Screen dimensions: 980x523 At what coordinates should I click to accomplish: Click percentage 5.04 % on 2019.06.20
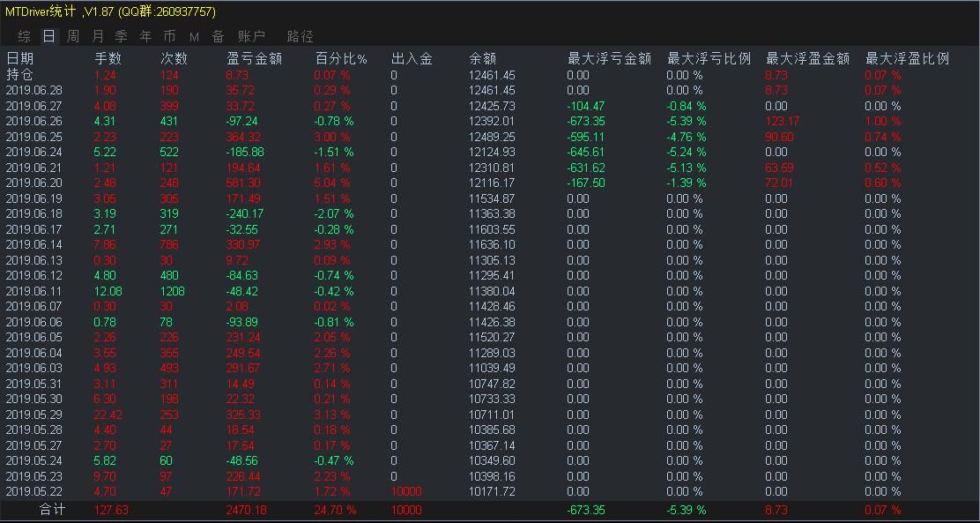332,183
